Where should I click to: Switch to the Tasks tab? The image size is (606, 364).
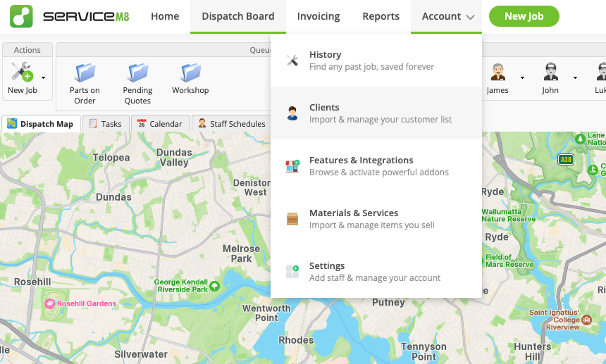point(106,123)
